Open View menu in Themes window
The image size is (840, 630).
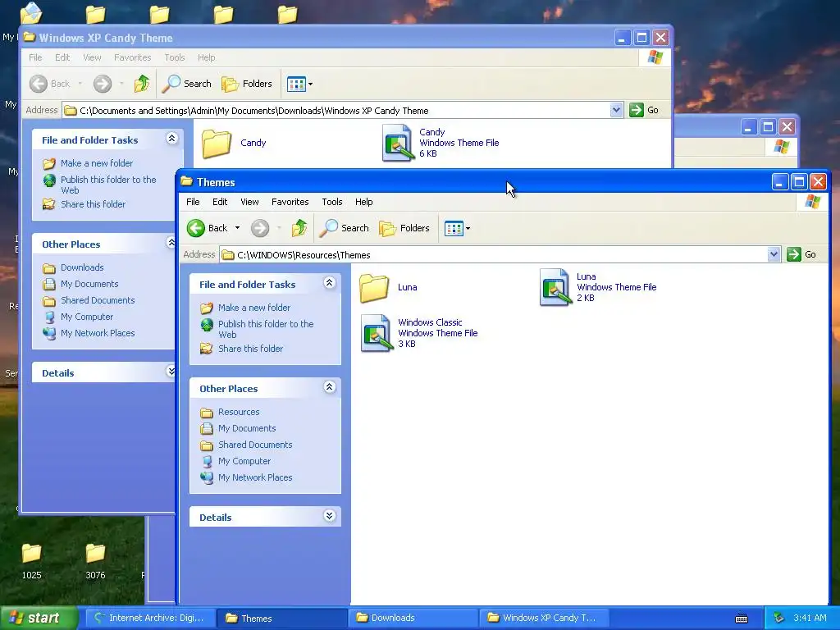(249, 202)
